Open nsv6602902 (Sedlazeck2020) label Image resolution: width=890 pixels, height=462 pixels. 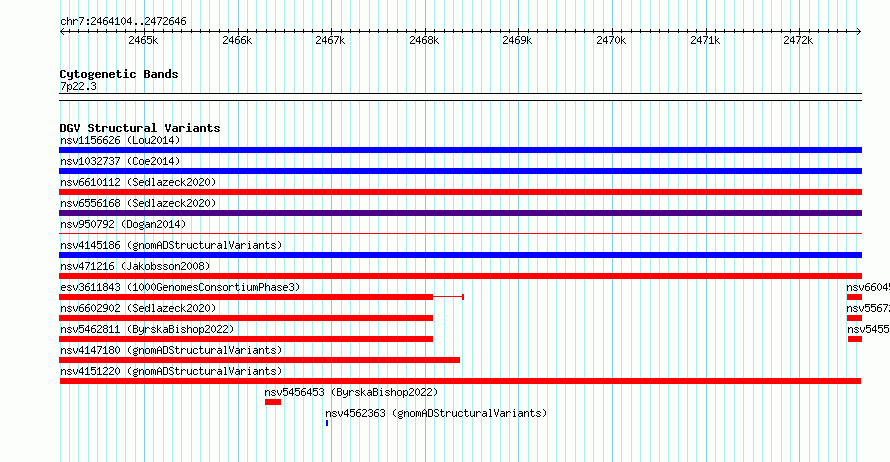click(x=138, y=308)
